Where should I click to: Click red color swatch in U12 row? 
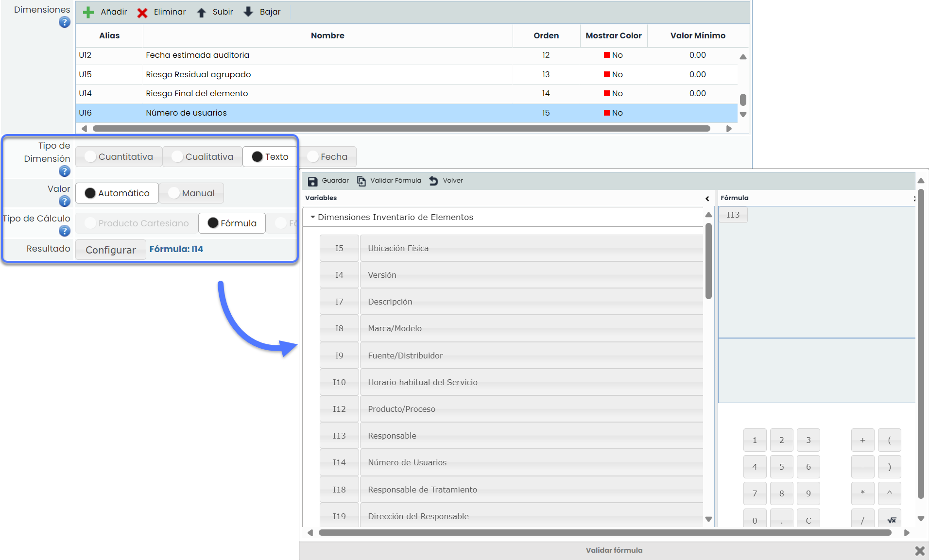(x=606, y=55)
